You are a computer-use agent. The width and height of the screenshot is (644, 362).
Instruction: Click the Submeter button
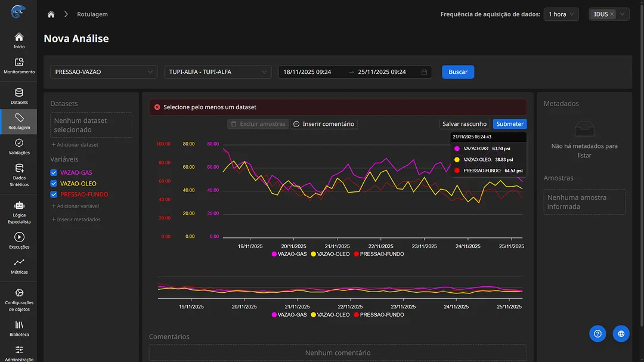coord(510,123)
